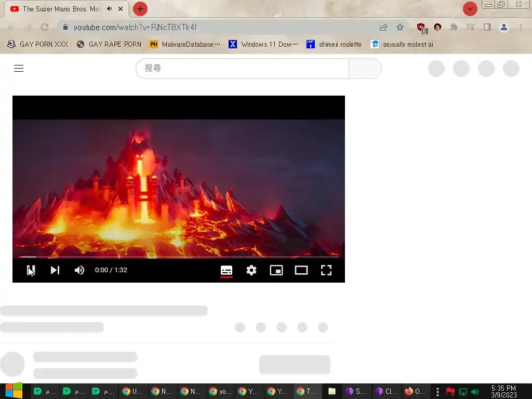Focus the YouTube search box
Viewport: 532px width, 399px height.
pyautogui.click(x=242, y=69)
